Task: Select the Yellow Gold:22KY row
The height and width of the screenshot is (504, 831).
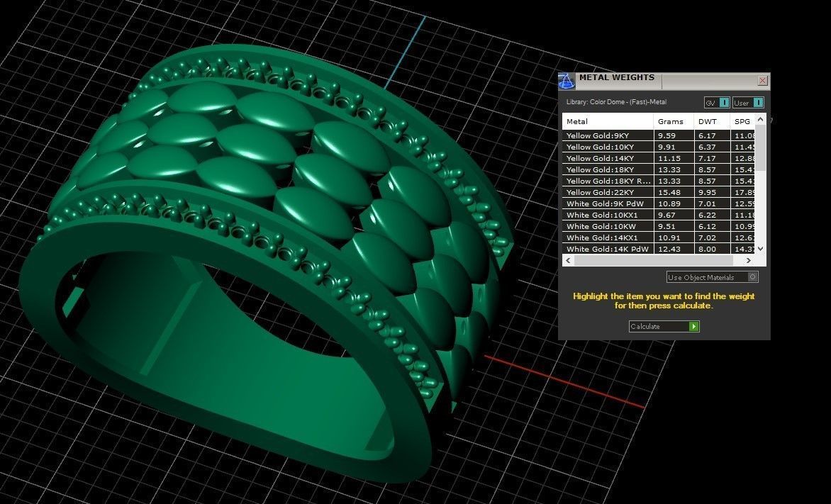Action: point(659,192)
